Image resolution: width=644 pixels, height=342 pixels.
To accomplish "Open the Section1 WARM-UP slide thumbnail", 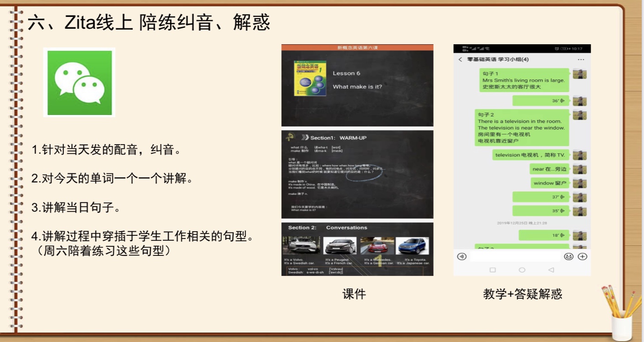I will [357, 175].
